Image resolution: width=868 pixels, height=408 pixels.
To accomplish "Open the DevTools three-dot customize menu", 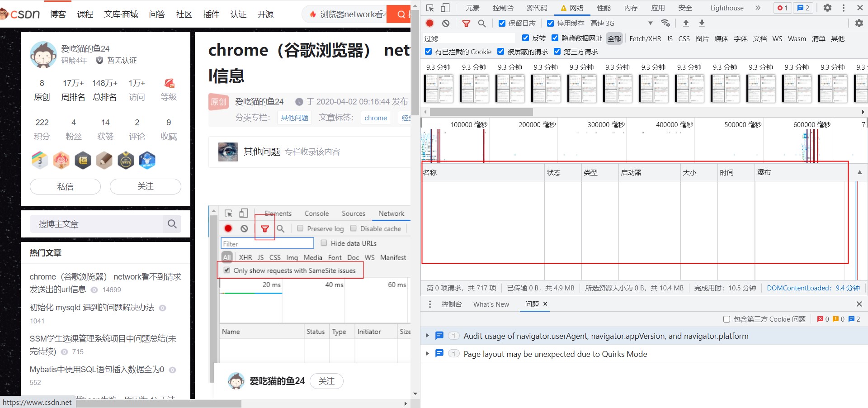I will coord(844,8).
